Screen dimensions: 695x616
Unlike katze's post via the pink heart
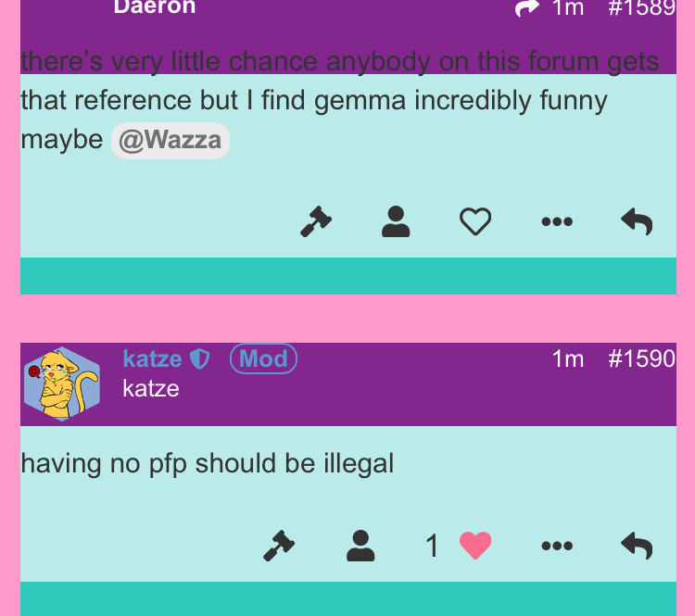point(475,546)
